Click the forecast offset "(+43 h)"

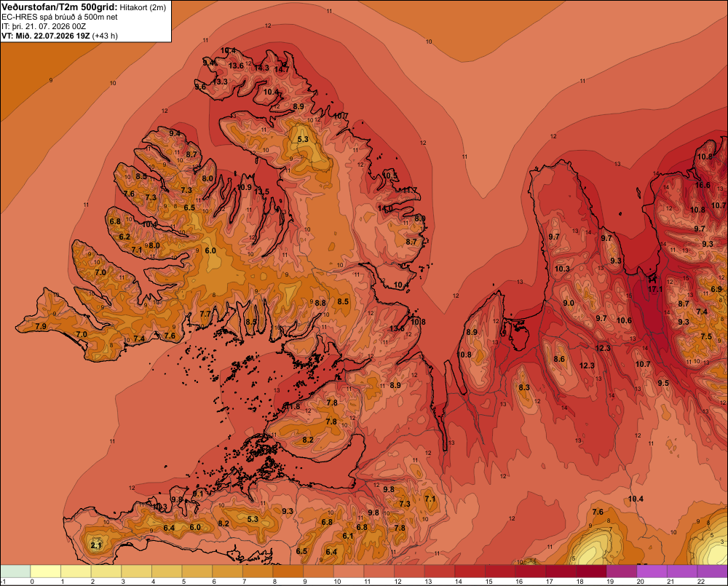point(105,36)
